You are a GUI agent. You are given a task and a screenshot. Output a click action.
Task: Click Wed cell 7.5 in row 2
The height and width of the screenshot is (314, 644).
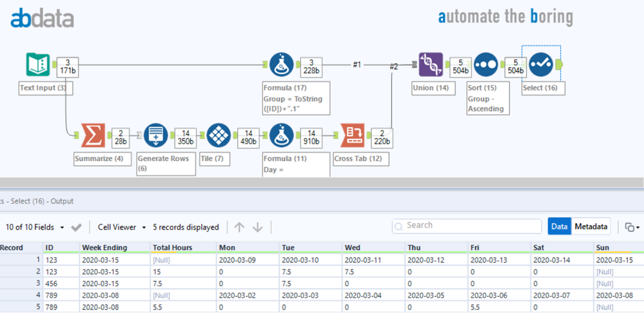coord(373,271)
